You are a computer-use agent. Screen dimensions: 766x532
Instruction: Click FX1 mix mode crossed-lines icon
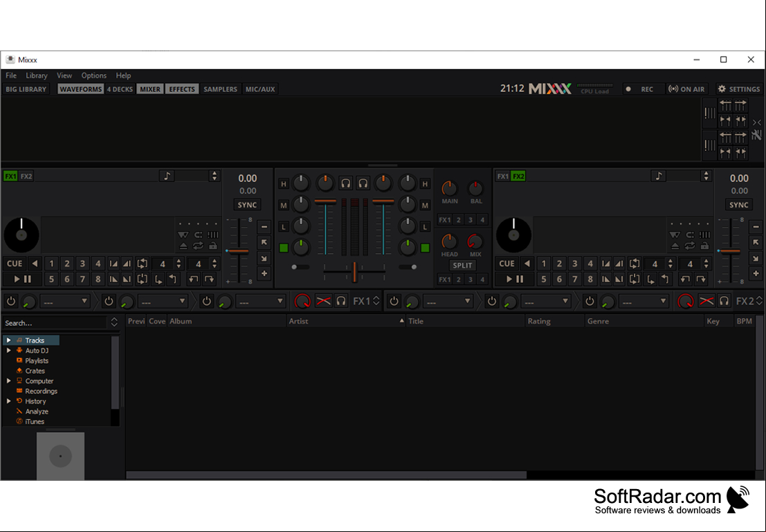(323, 301)
